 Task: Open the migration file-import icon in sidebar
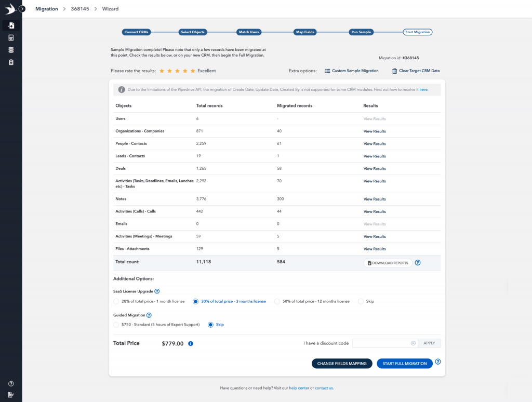11,25
